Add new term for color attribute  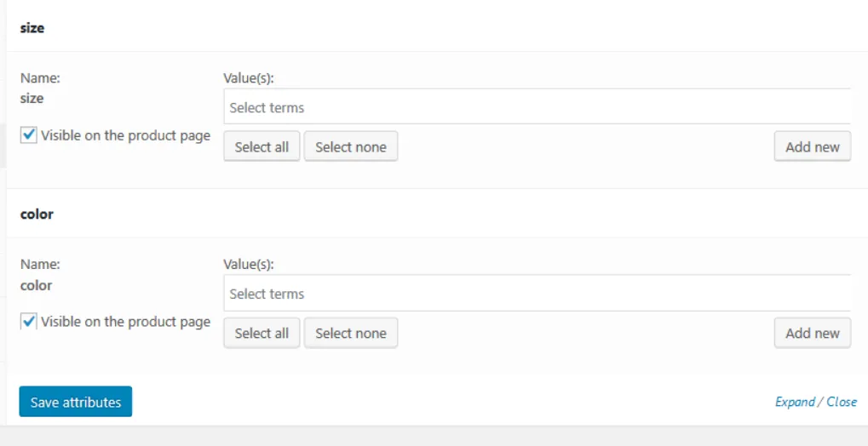pyautogui.click(x=812, y=333)
